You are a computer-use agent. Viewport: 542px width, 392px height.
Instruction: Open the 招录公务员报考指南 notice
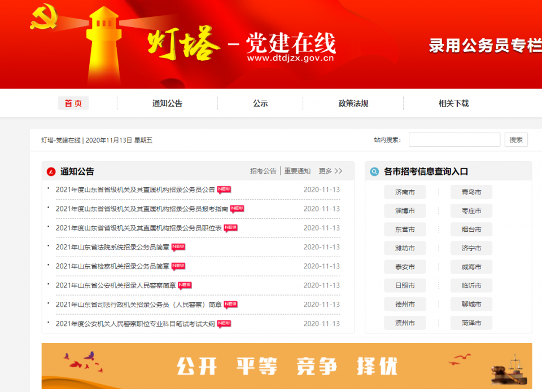tap(142, 209)
